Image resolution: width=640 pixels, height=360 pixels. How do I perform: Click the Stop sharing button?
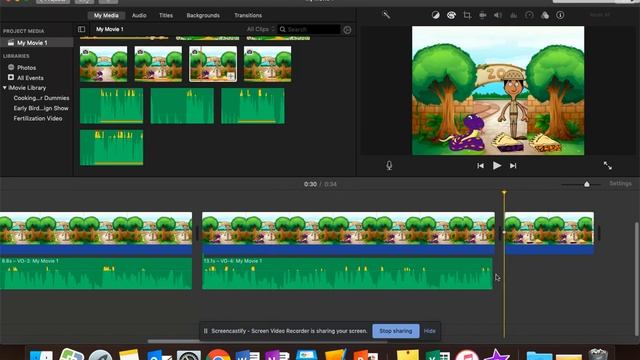[396, 331]
